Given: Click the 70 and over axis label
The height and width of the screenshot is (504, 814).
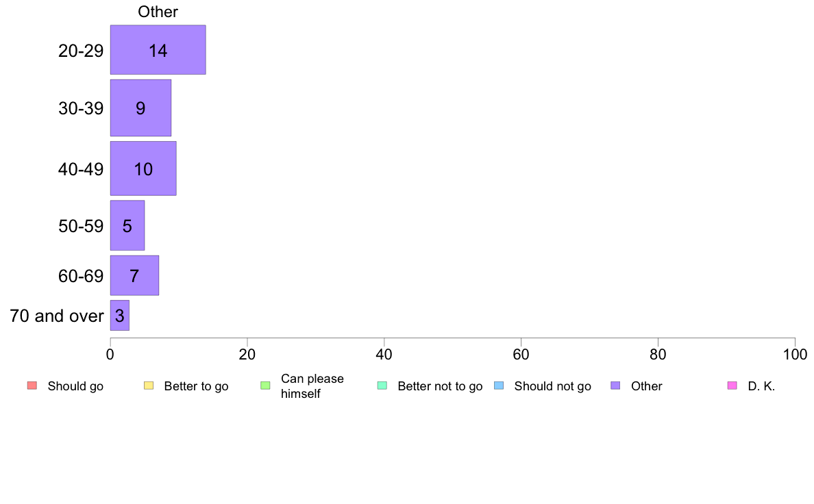Looking at the screenshot, I should point(57,316).
